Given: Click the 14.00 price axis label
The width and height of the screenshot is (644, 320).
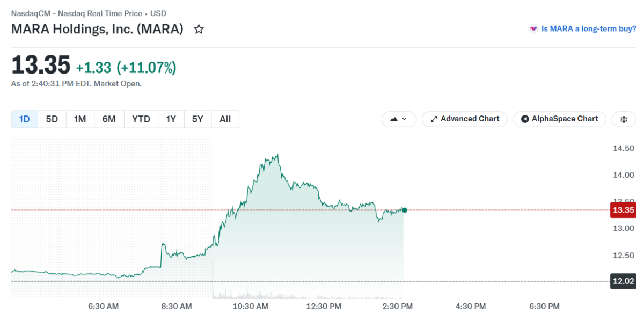Looking at the screenshot, I should point(624,175).
